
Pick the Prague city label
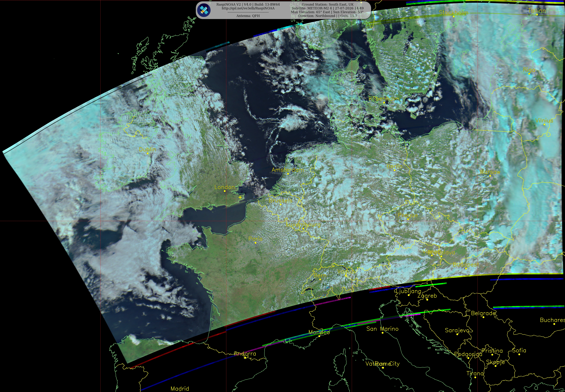pyautogui.click(x=408, y=215)
